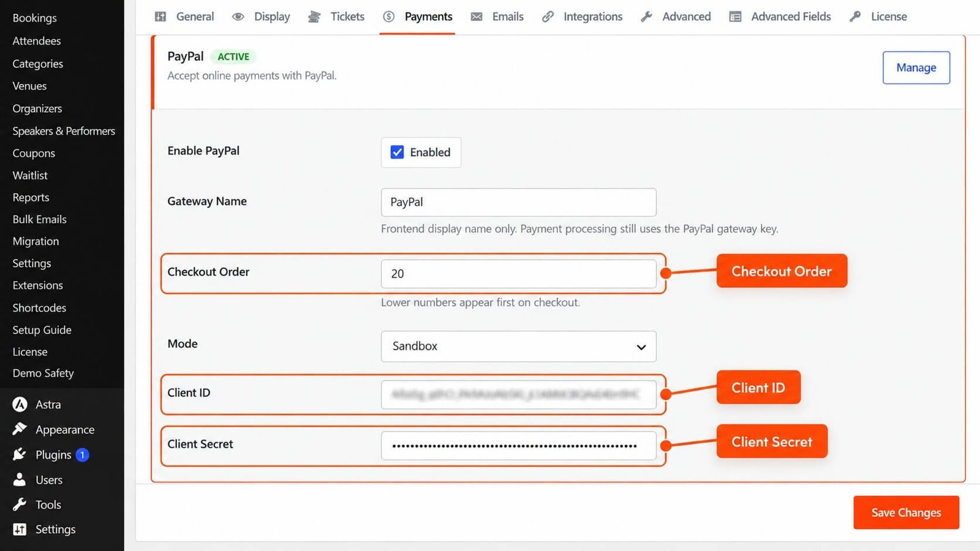Save changes with the orange button
Screen dimensions: 980x551
(x=906, y=512)
